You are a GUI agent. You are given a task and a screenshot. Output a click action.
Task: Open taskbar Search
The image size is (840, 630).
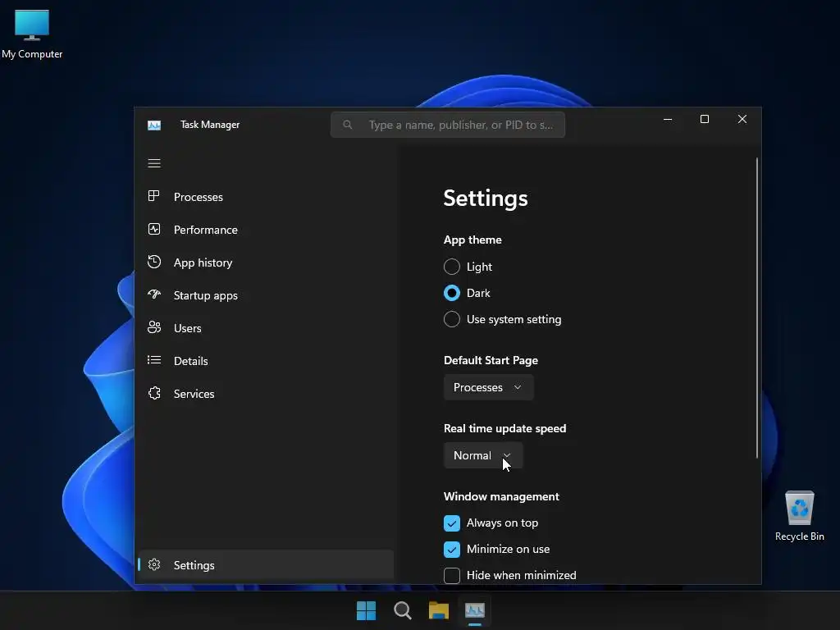coord(402,610)
